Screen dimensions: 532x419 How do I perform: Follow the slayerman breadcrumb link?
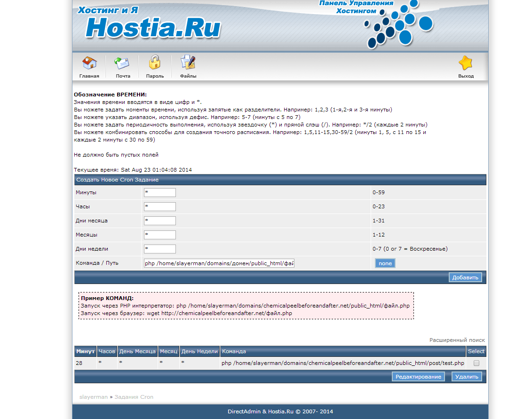click(93, 397)
